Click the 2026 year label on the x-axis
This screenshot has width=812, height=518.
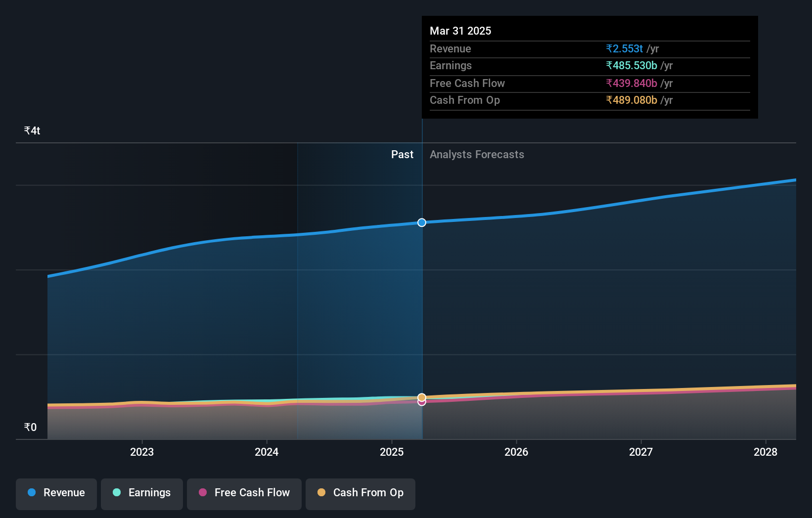click(x=516, y=452)
